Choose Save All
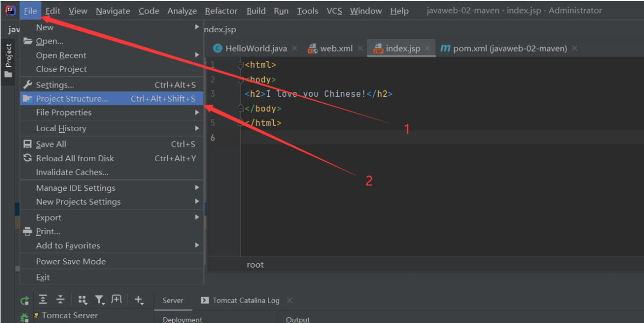Image resolution: width=644 pixels, height=323 pixels. (x=112, y=144)
